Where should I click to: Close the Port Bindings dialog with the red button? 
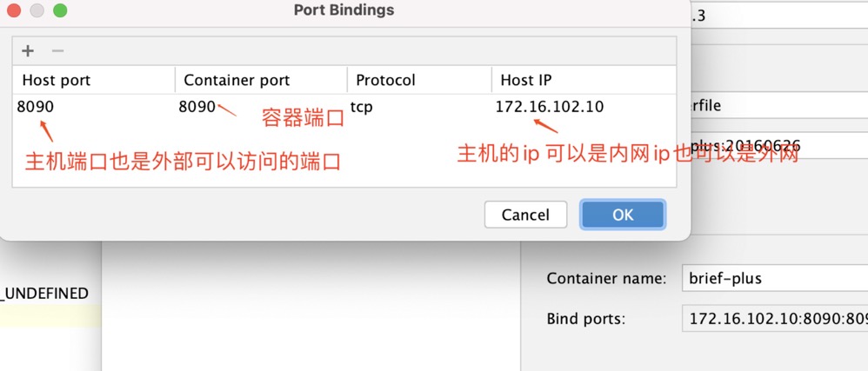click(14, 11)
